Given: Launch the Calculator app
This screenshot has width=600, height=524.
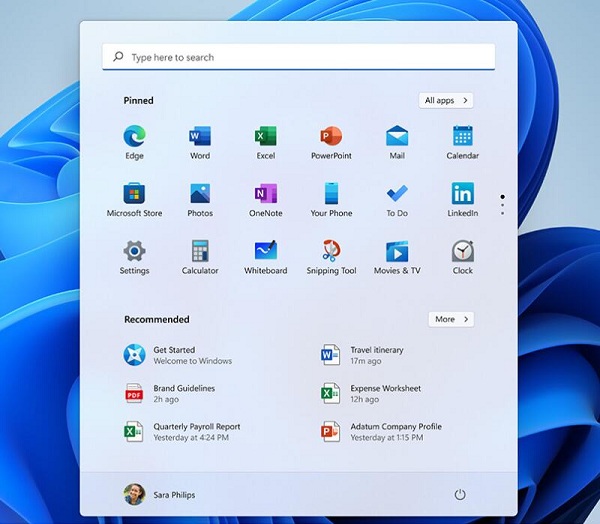Looking at the screenshot, I should (200, 257).
